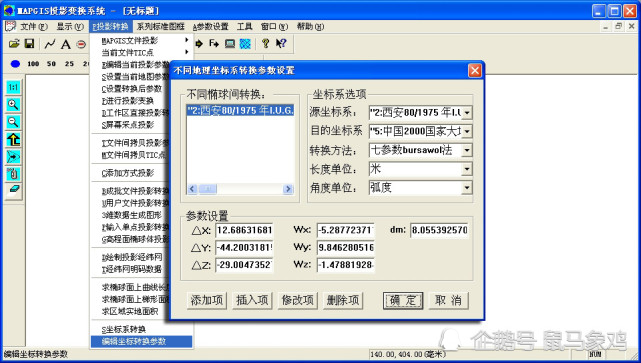Open the 窗口(W) menu

274,27
